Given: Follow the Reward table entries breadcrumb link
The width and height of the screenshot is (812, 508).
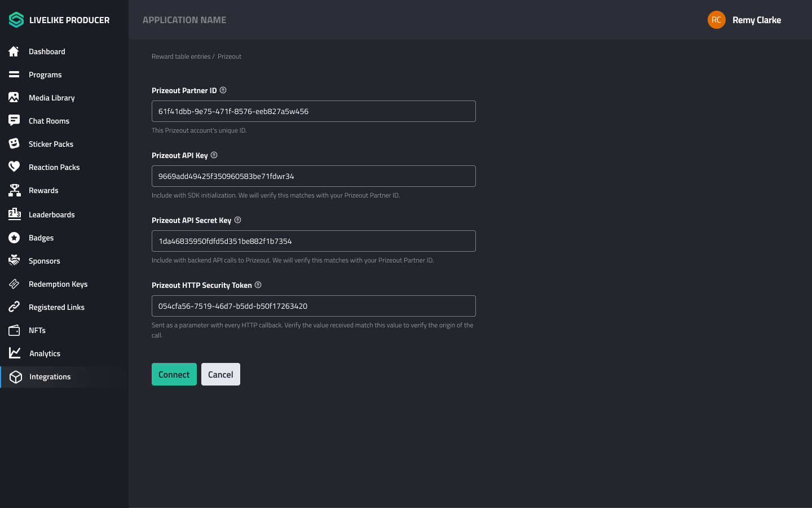Looking at the screenshot, I should click(181, 56).
